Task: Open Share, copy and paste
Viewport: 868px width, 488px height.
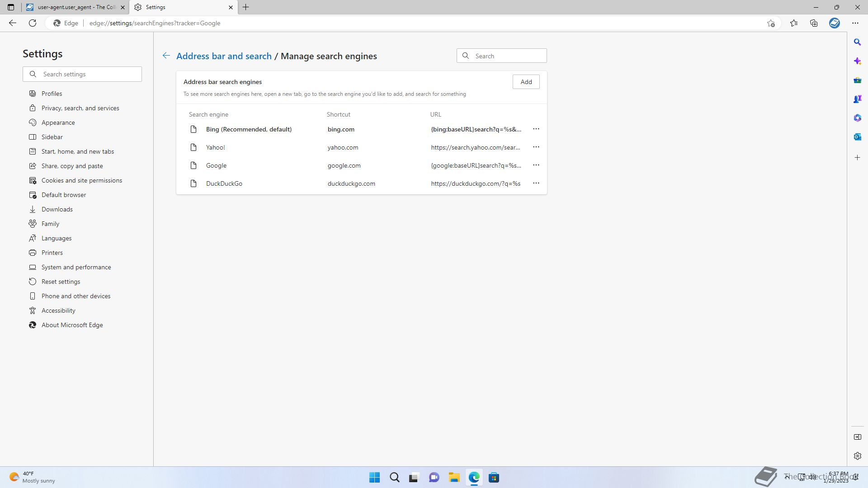Action: click(x=72, y=166)
